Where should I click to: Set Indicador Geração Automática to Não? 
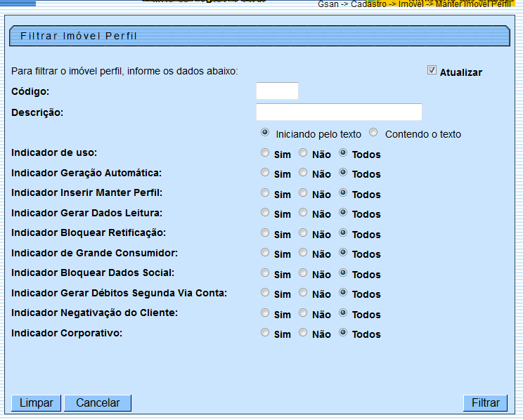[x=303, y=172]
